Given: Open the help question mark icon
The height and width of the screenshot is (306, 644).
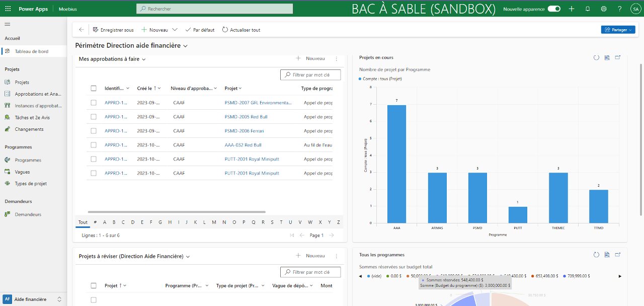Looking at the screenshot, I should click(619, 9).
